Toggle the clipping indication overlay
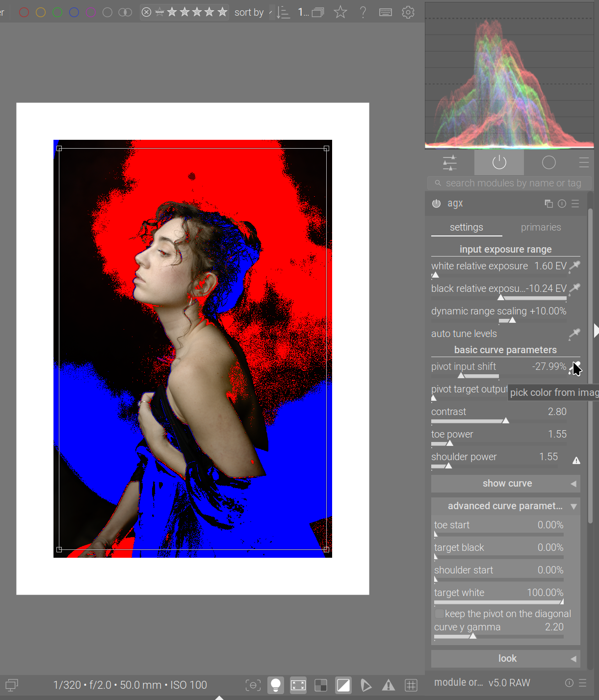Image resolution: width=599 pixels, height=700 pixels. (343, 685)
